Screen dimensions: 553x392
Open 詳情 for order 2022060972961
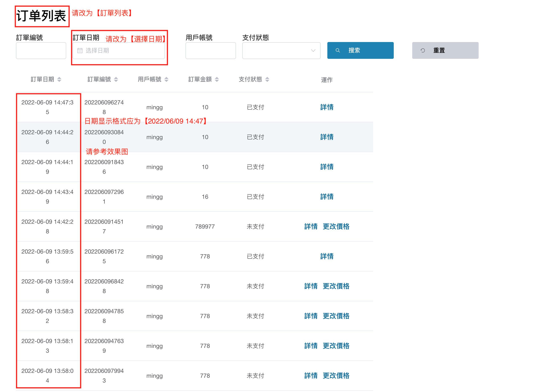pos(327,196)
